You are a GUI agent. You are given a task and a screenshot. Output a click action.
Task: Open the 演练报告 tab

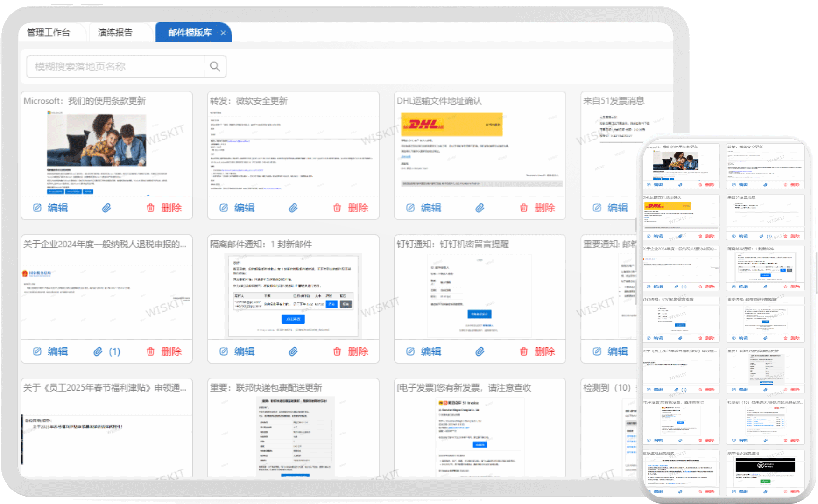click(115, 33)
